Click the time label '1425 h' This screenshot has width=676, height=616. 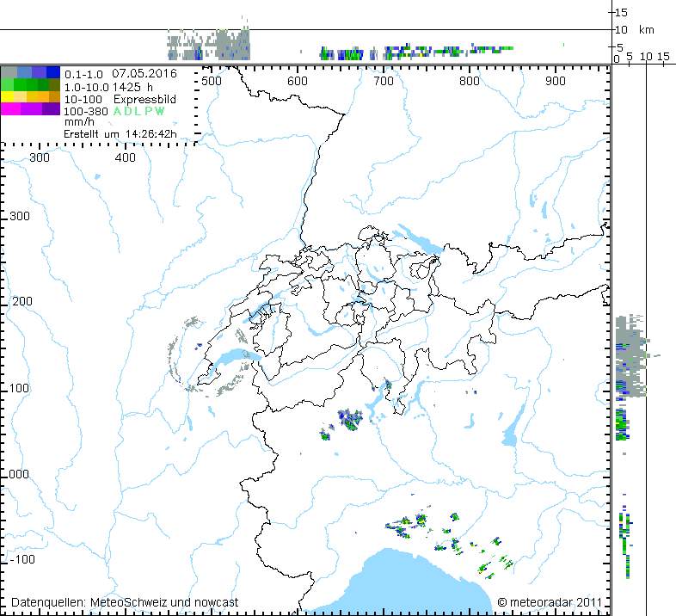coord(132,87)
